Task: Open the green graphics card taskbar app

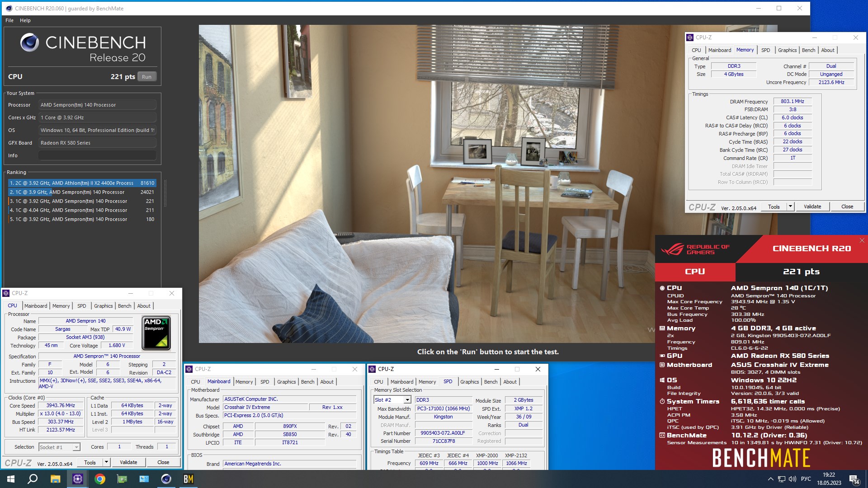Action: pos(122,479)
